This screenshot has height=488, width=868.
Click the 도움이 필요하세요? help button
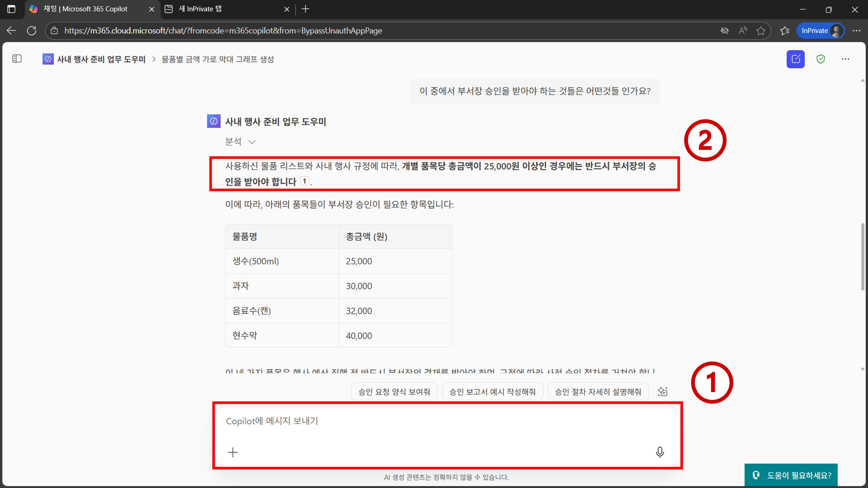tap(791, 475)
